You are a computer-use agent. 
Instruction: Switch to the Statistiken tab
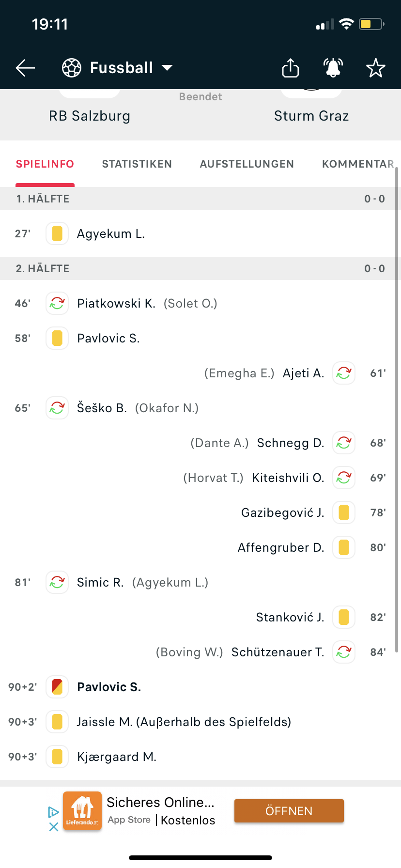(137, 164)
